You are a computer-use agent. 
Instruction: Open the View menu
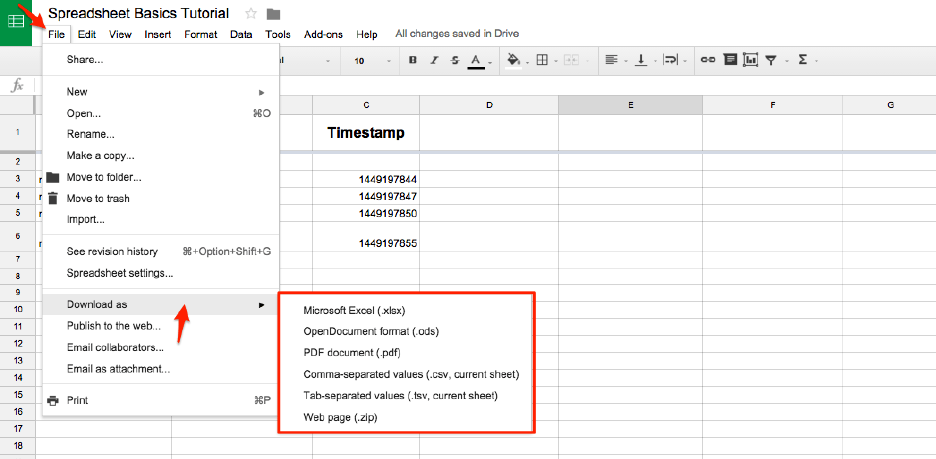coord(120,35)
